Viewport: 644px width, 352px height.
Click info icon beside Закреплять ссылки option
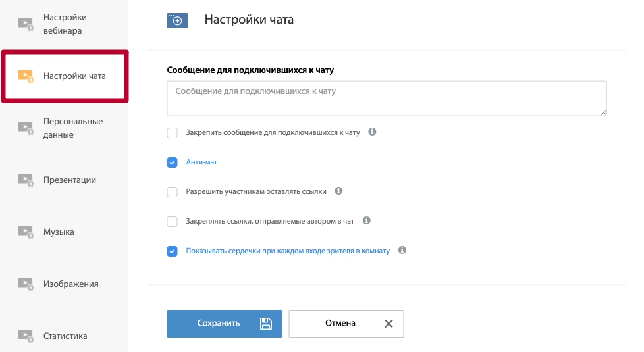(366, 220)
